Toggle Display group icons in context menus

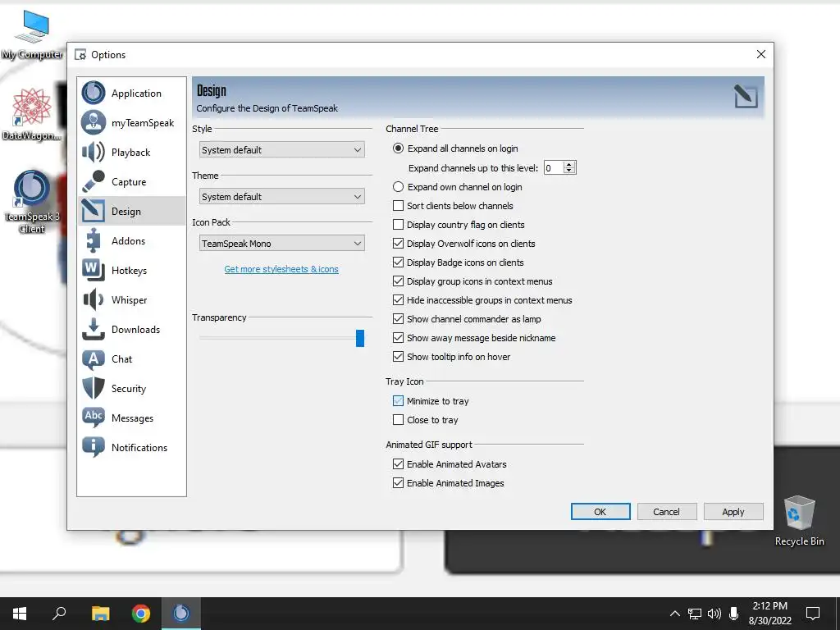pyautogui.click(x=472, y=281)
